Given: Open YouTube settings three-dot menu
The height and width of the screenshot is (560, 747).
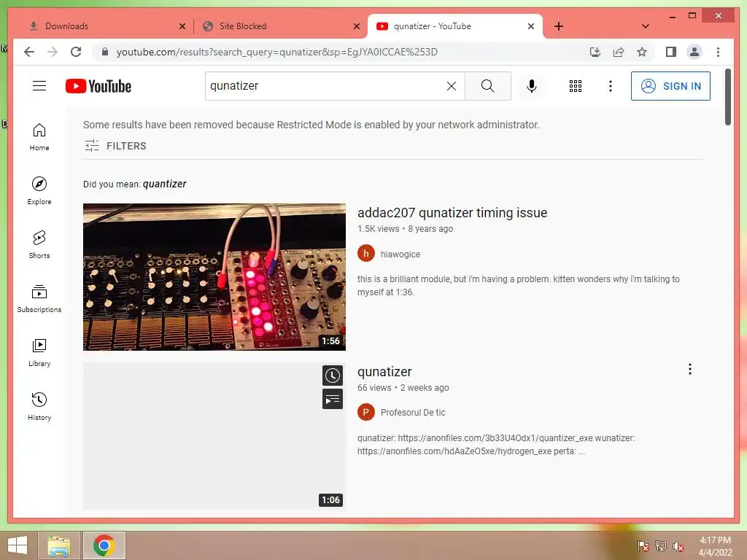Looking at the screenshot, I should (x=611, y=86).
